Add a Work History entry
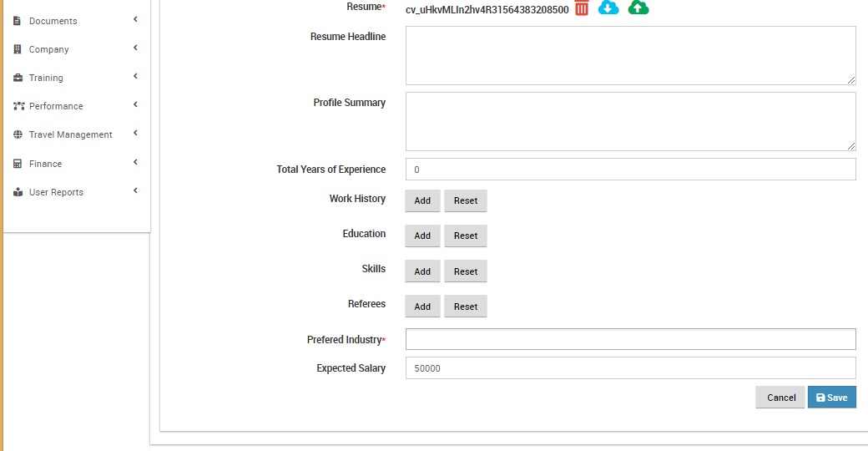Screen dimensions: 868x451 422,200
